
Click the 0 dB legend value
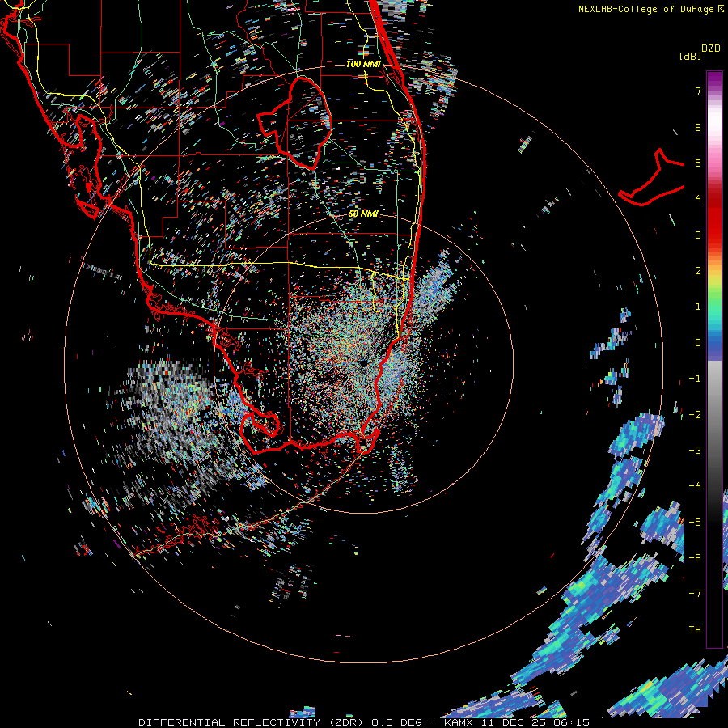tap(698, 343)
